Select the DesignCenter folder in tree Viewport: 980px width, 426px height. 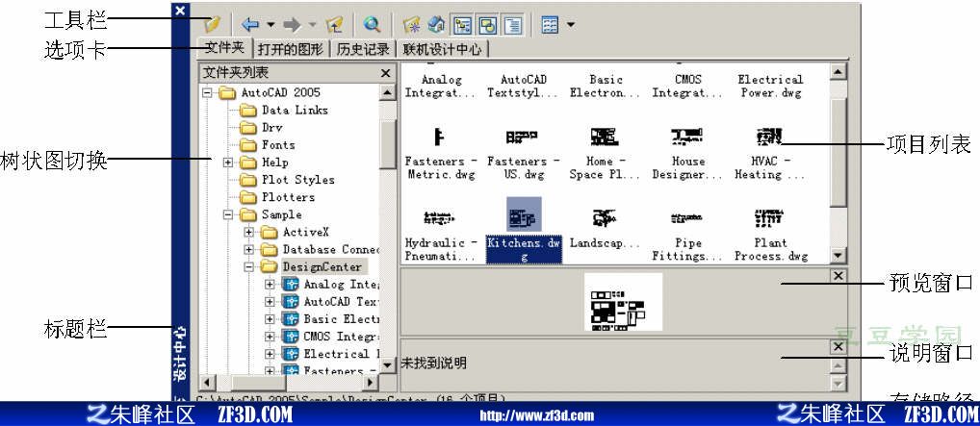(x=322, y=266)
